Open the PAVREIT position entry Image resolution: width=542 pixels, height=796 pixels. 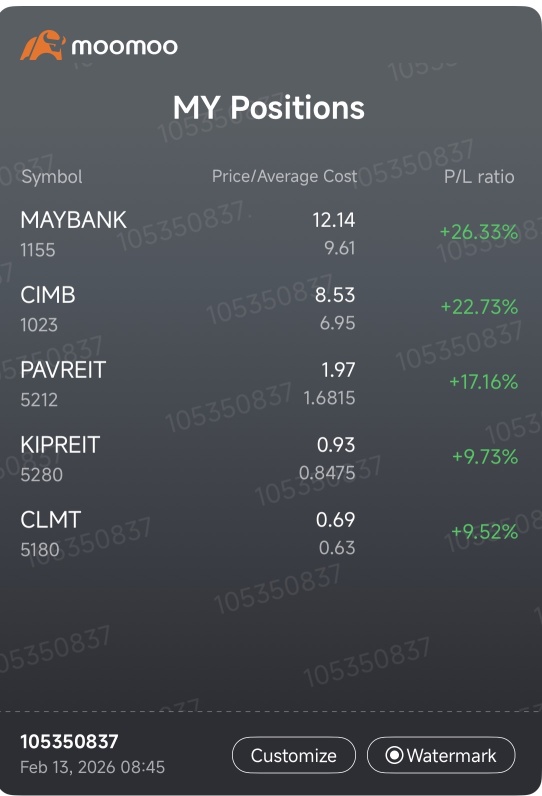pyautogui.click(x=269, y=384)
